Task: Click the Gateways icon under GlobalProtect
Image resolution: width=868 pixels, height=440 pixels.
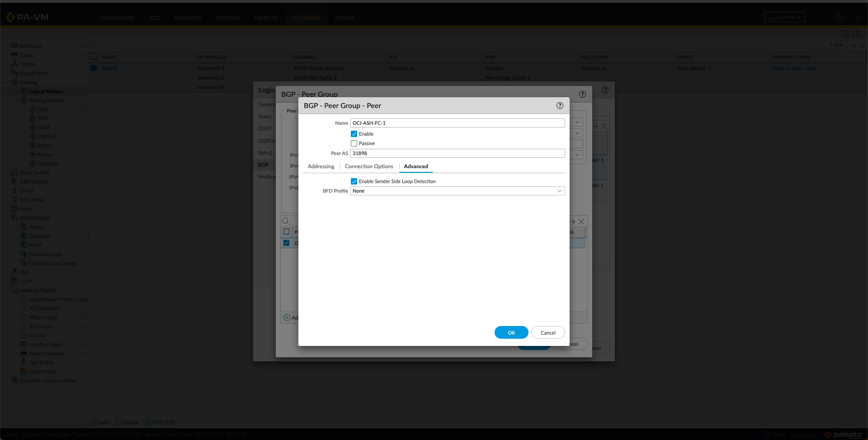Action: click(24, 236)
